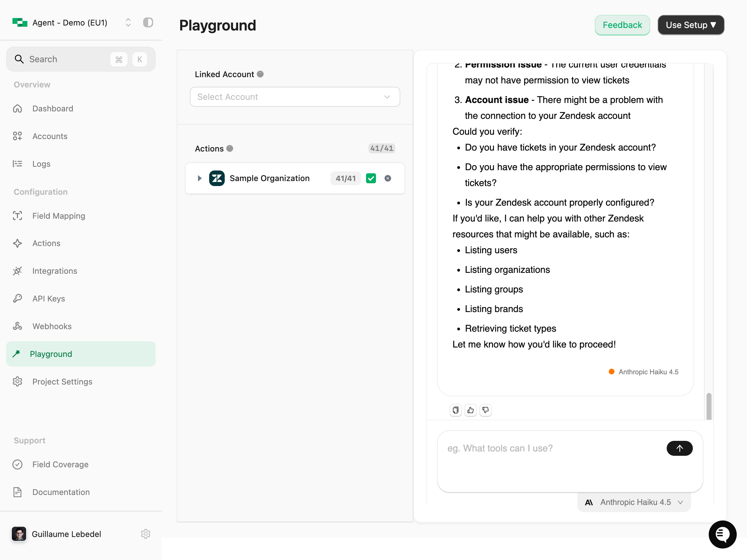
Task: Uncheck the Sample Organization actions checkbox
Action: tap(371, 178)
